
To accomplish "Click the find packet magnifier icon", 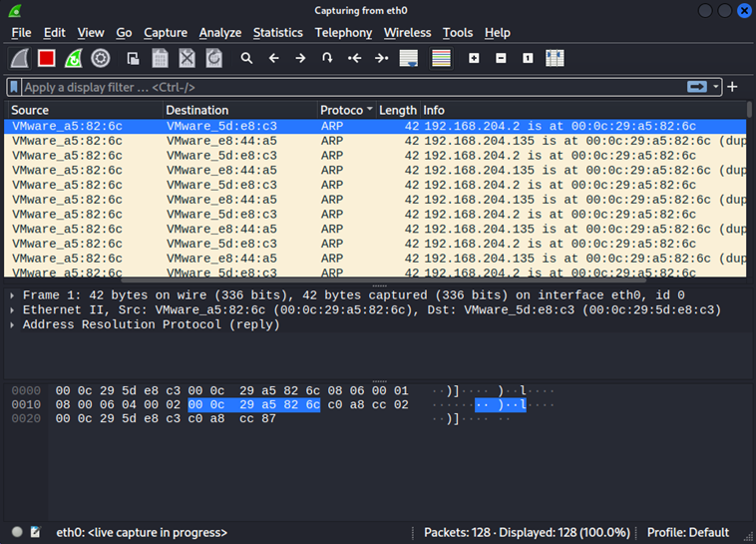I will click(x=246, y=59).
